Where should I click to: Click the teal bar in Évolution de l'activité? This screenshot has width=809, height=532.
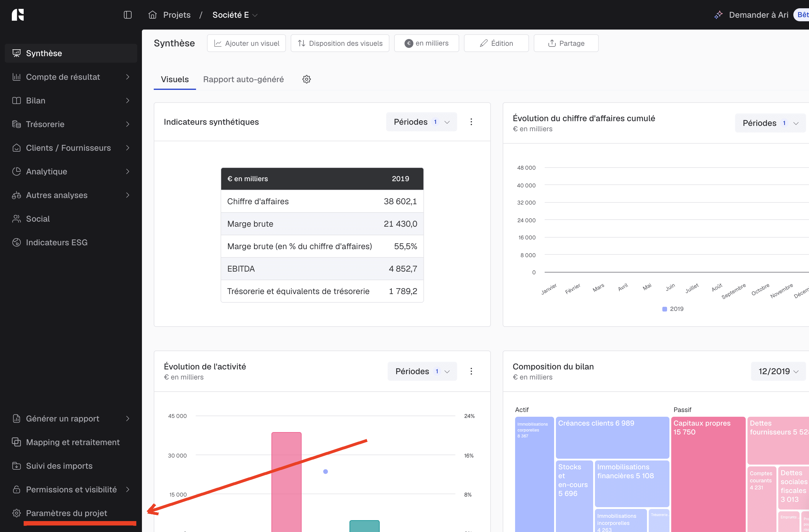(x=364, y=526)
